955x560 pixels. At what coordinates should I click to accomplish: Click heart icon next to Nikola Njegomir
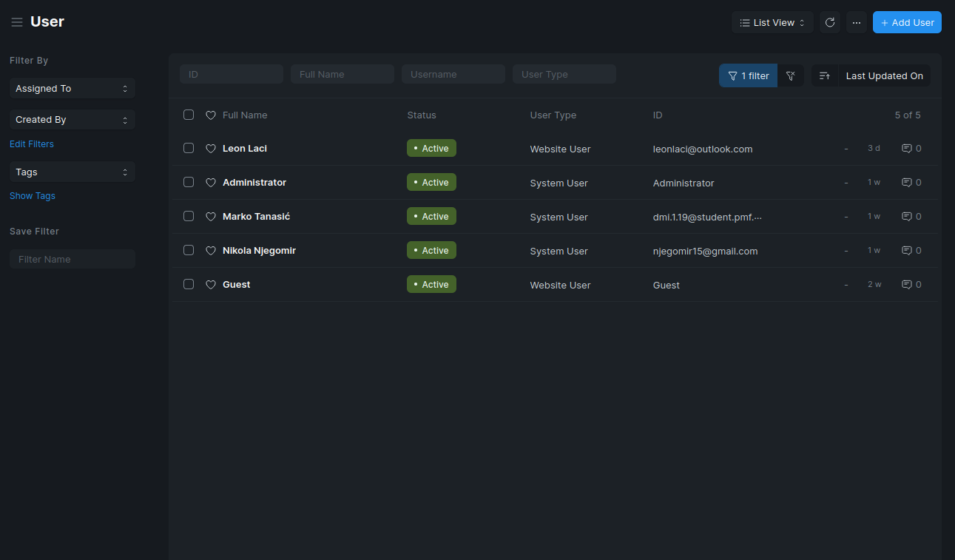pos(211,251)
